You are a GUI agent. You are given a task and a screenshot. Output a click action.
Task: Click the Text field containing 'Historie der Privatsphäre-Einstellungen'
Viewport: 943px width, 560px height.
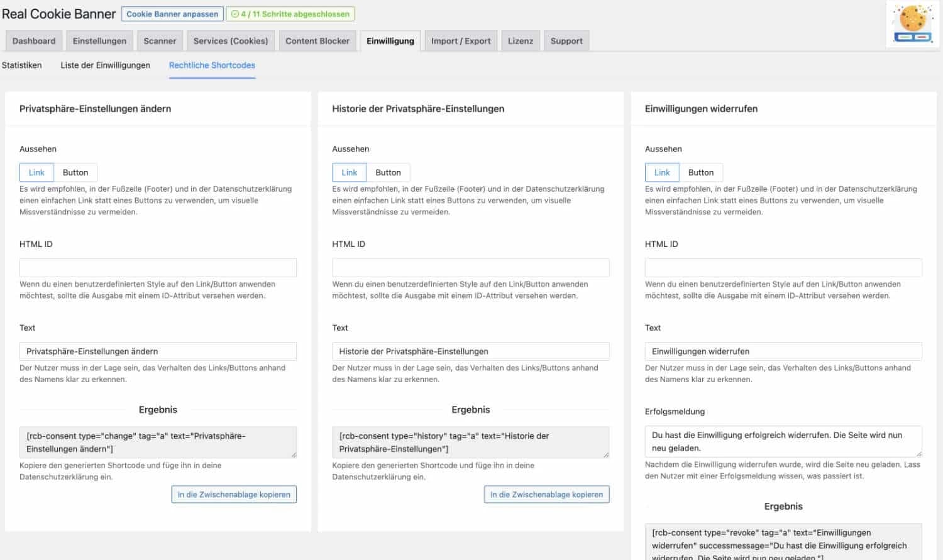[x=470, y=351]
